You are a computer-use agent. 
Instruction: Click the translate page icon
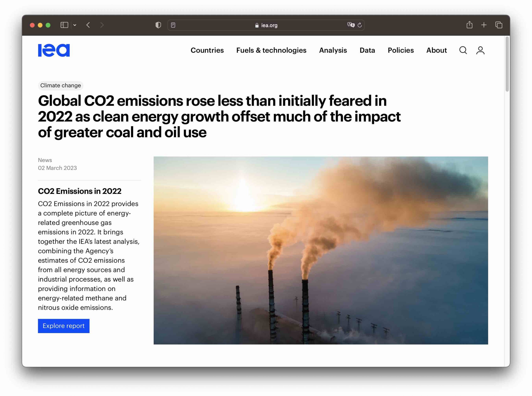tap(351, 25)
